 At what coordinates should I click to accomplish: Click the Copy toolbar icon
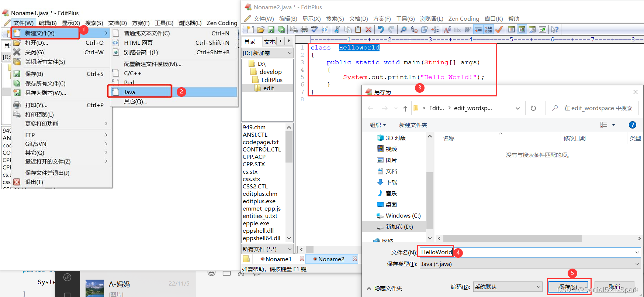(x=348, y=30)
